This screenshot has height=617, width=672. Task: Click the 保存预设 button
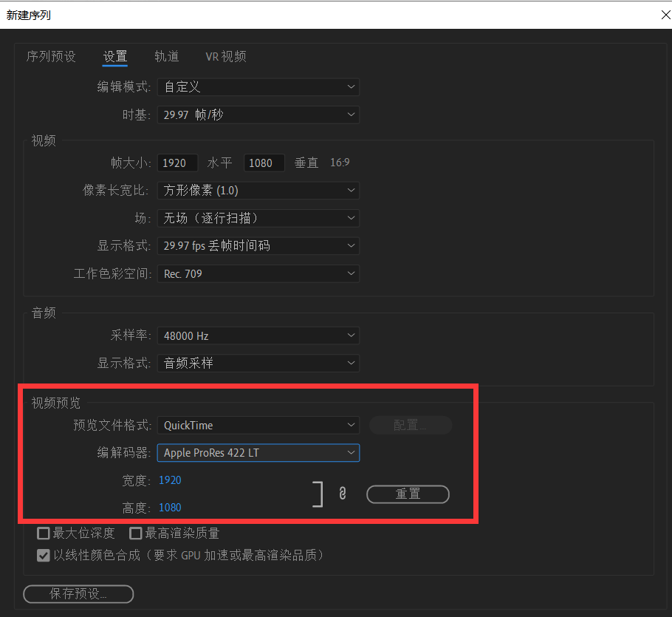click(78, 594)
